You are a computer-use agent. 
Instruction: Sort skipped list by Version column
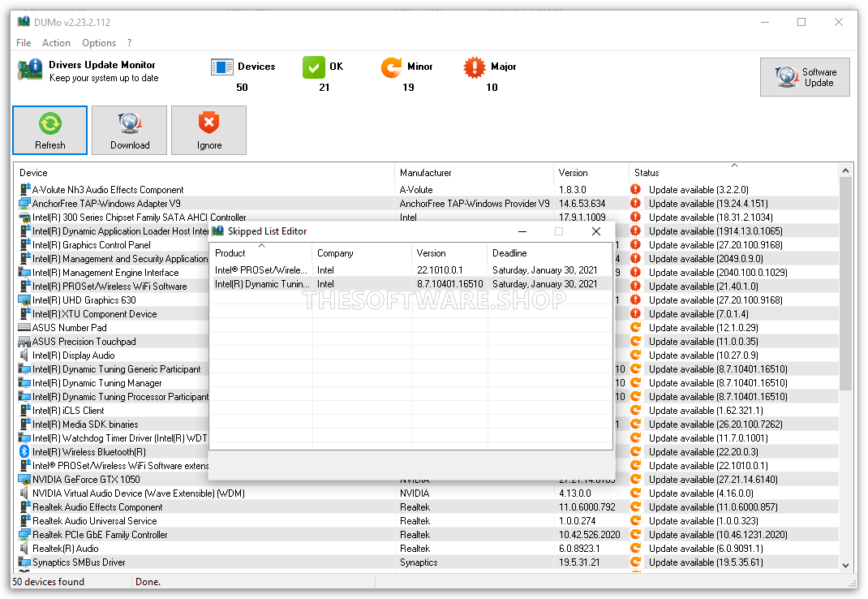click(449, 252)
